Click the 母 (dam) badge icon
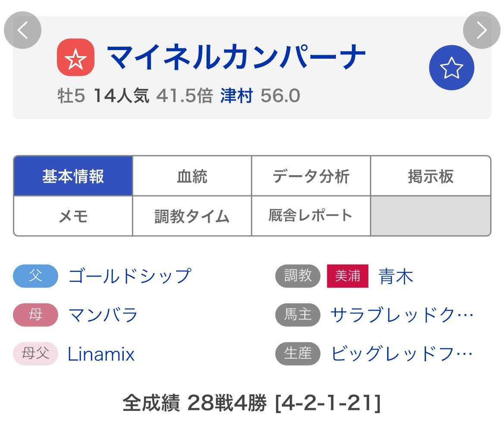Viewport: 504px width, 435px height. coord(35,315)
